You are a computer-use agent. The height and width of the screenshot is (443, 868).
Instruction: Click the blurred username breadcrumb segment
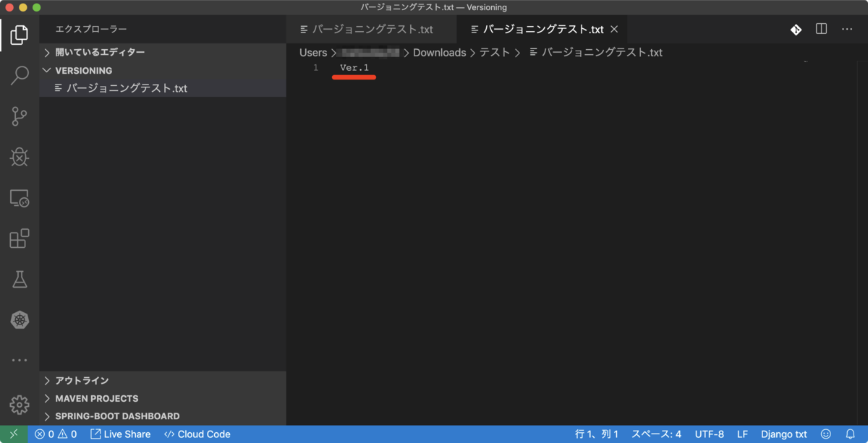370,53
